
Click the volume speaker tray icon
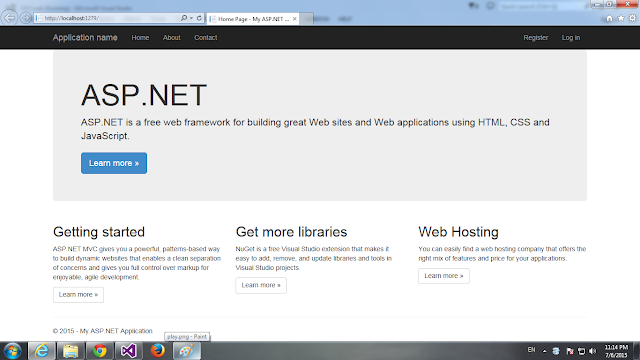(x=593, y=351)
